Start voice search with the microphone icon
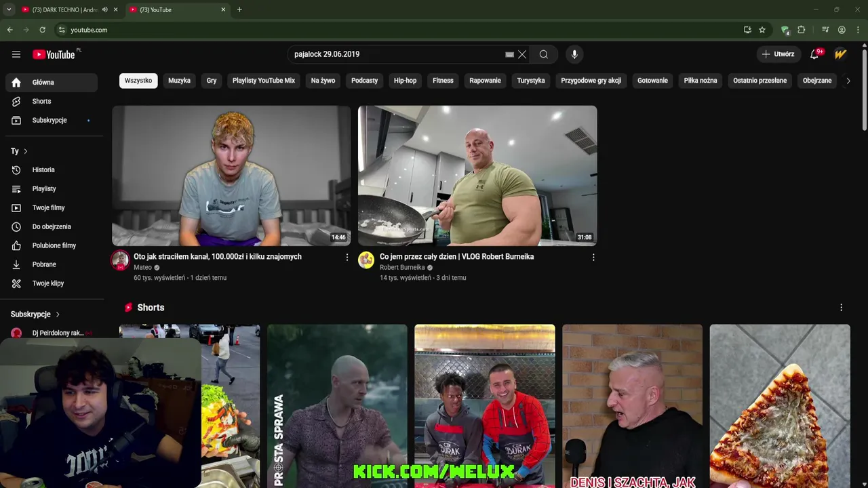The image size is (868, 488). click(x=574, y=54)
